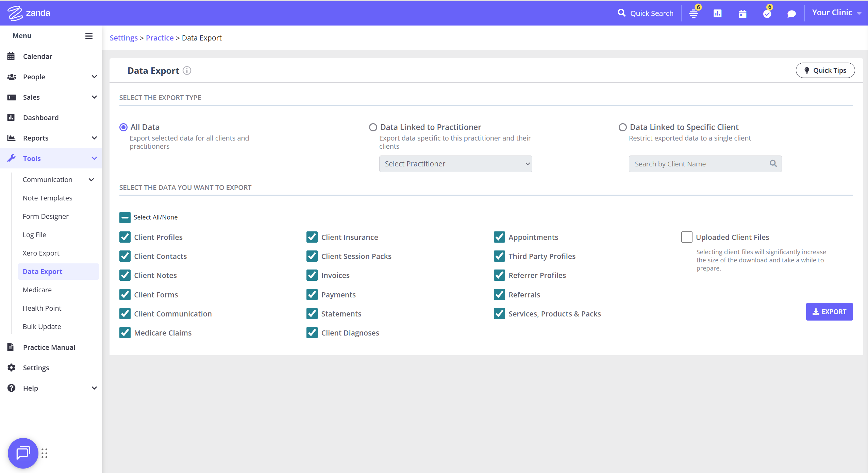Click the hamburger menu collapse icon
This screenshot has height=473, width=868.
[x=89, y=36]
